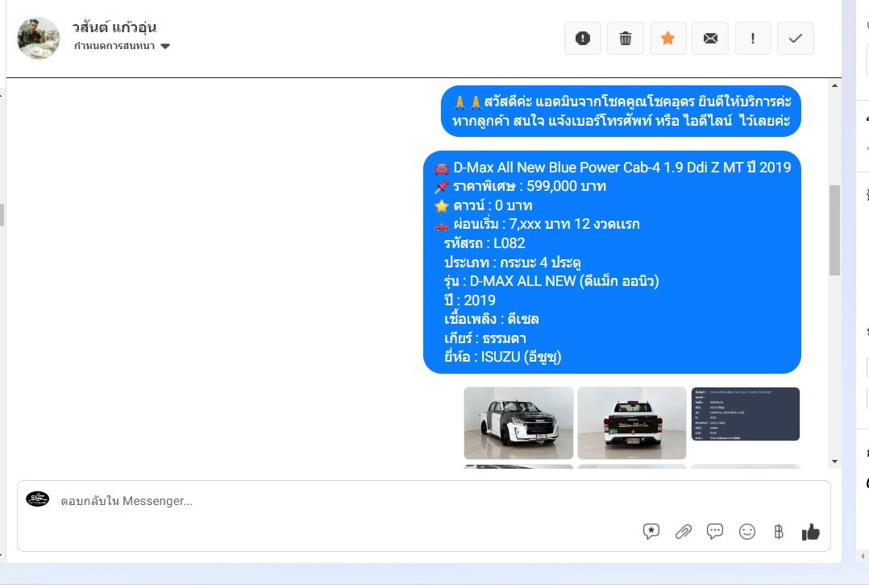The image size is (869, 588).
Task: Click text เกียร์ : ธรรมดา
Action: 485,338
